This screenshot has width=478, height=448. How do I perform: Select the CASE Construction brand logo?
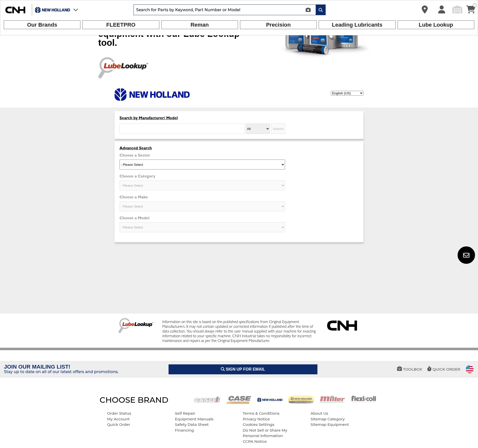239,400
